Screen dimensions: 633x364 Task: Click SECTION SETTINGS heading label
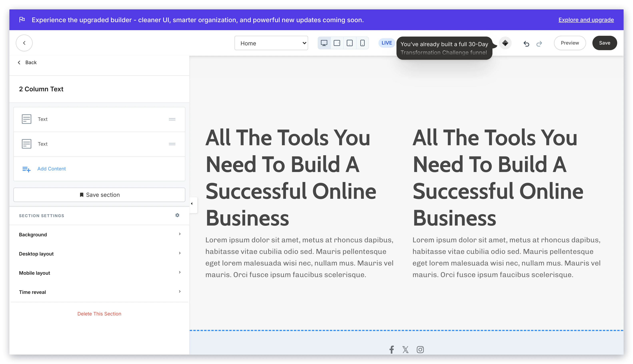(x=42, y=216)
